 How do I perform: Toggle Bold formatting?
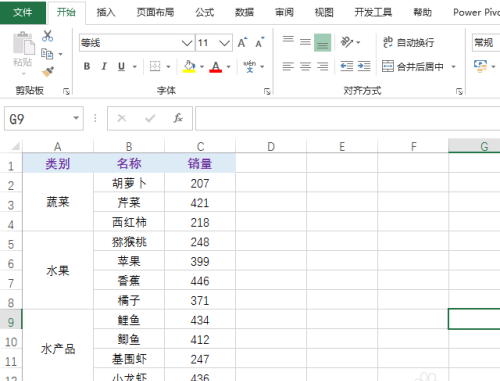87,66
